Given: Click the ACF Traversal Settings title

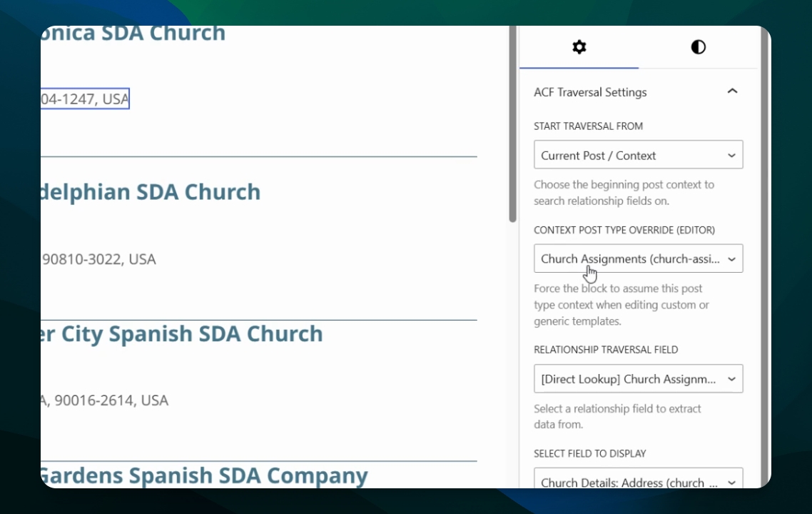Looking at the screenshot, I should click(x=590, y=92).
